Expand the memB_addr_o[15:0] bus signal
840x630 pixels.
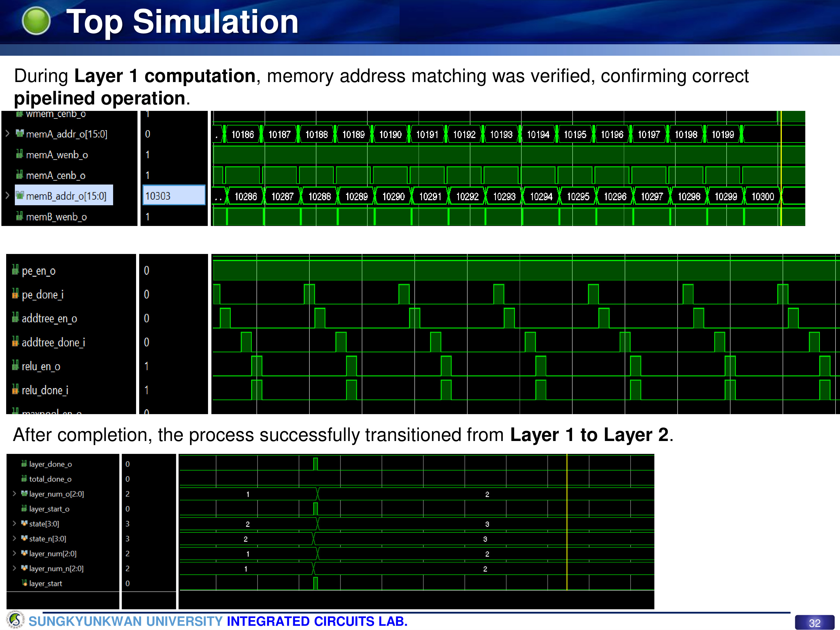pyautogui.click(x=7, y=195)
